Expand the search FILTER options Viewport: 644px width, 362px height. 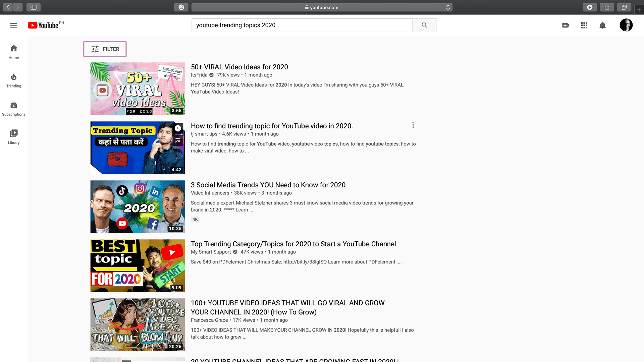pos(105,49)
